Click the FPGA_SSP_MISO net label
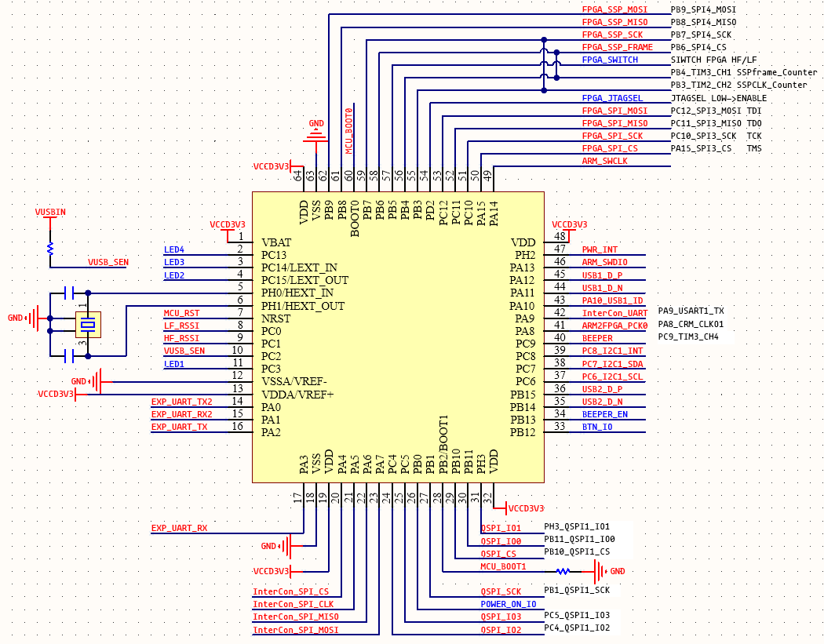This screenshot has width=824, height=644. tap(614, 22)
